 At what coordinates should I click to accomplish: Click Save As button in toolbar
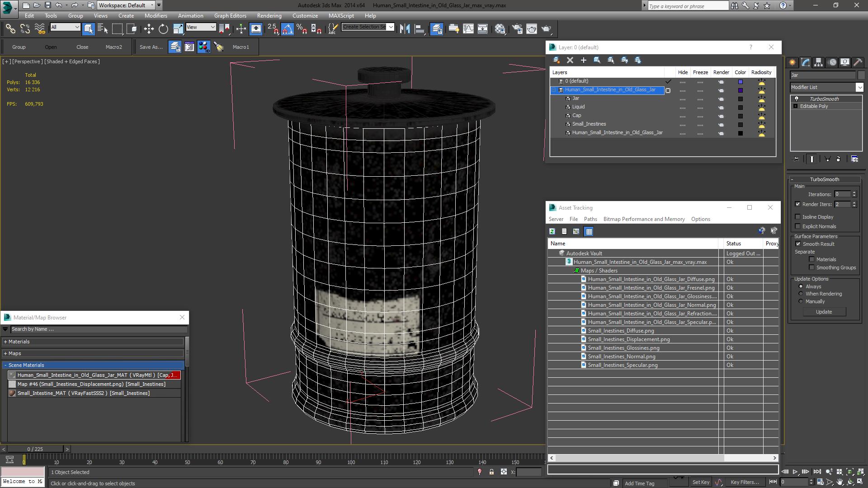click(x=150, y=47)
